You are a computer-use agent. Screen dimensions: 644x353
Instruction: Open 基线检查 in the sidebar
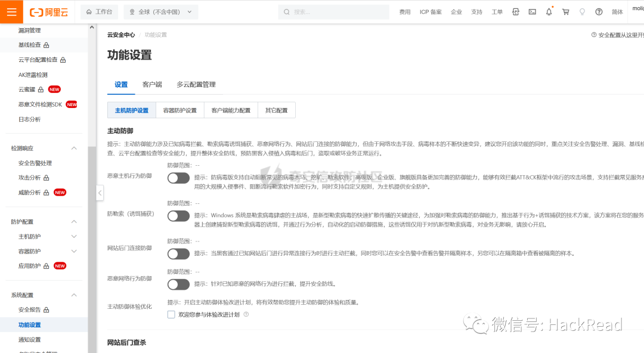click(30, 45)
